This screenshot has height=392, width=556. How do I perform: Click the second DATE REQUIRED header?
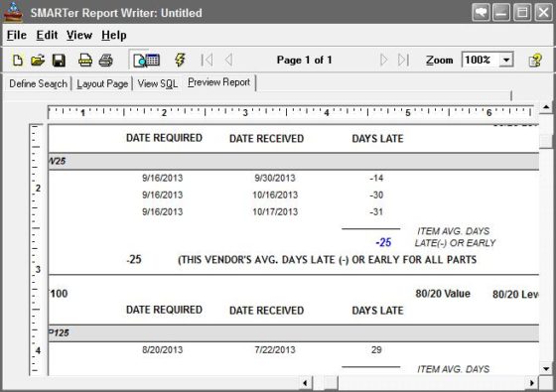164,310
